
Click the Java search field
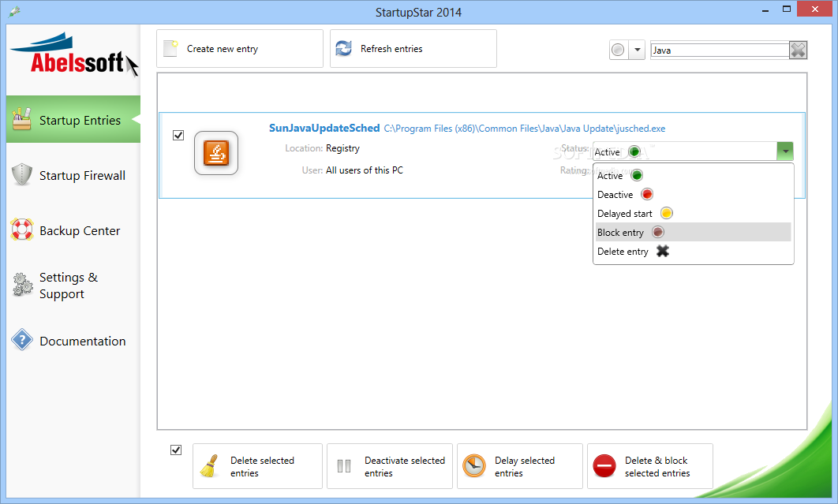[720, 50]
